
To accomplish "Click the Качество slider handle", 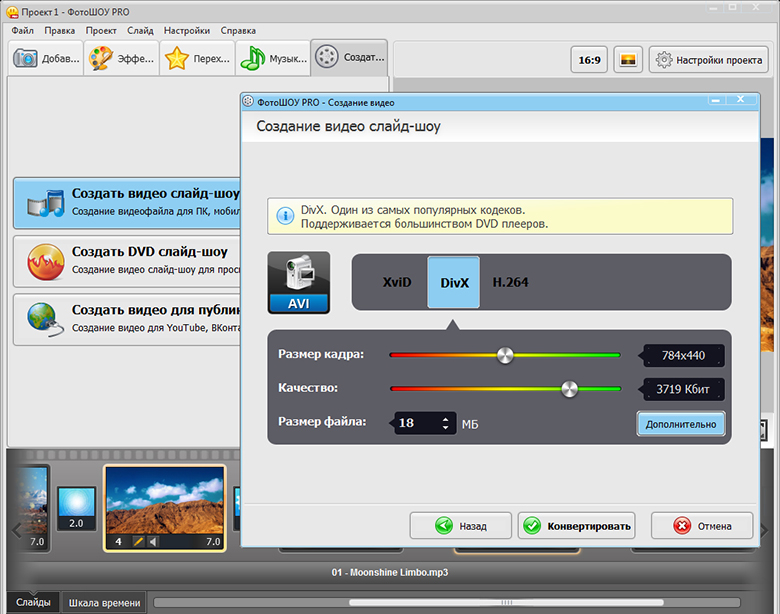I will click(570, 389).
